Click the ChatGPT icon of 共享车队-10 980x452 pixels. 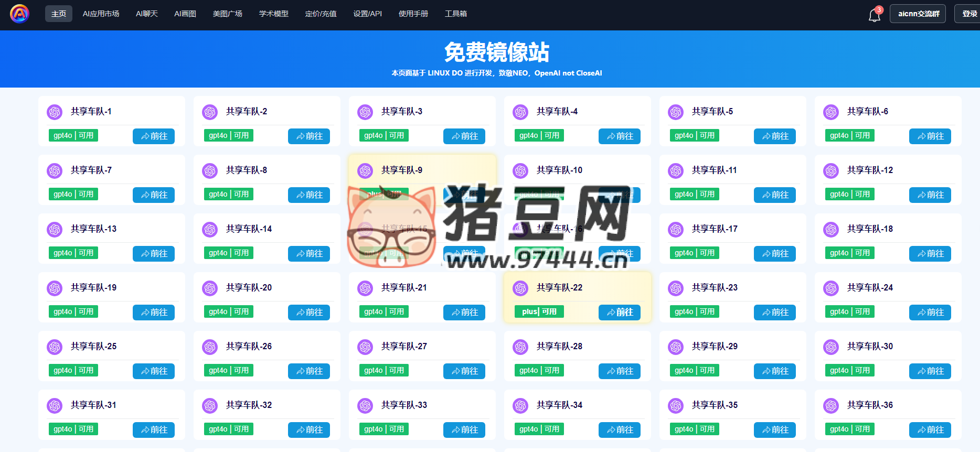pos(520,170)
